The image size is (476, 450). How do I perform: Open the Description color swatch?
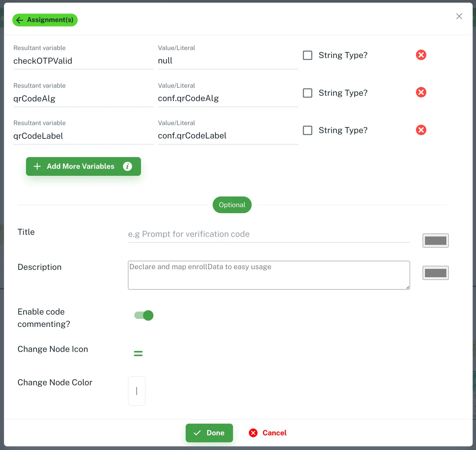pos(435,273)
